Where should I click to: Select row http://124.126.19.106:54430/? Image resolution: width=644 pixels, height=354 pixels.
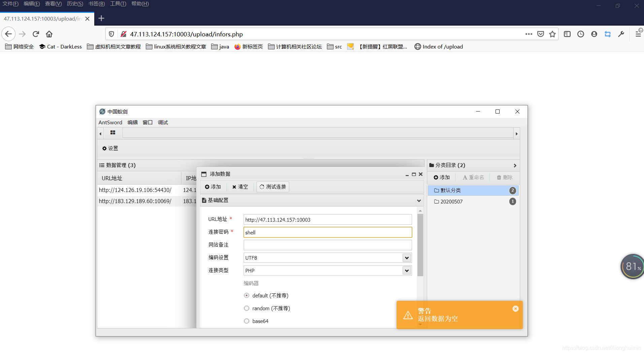(147, 190)
